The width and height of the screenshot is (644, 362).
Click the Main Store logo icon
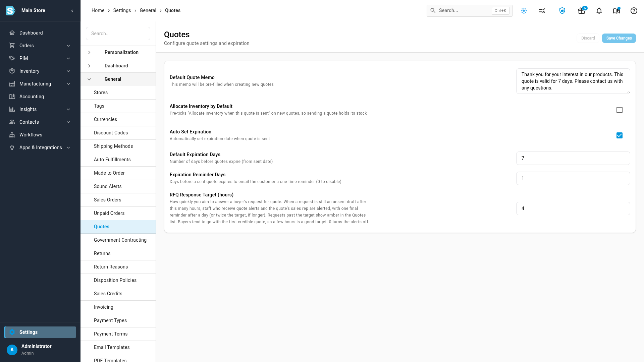(11, 11)
